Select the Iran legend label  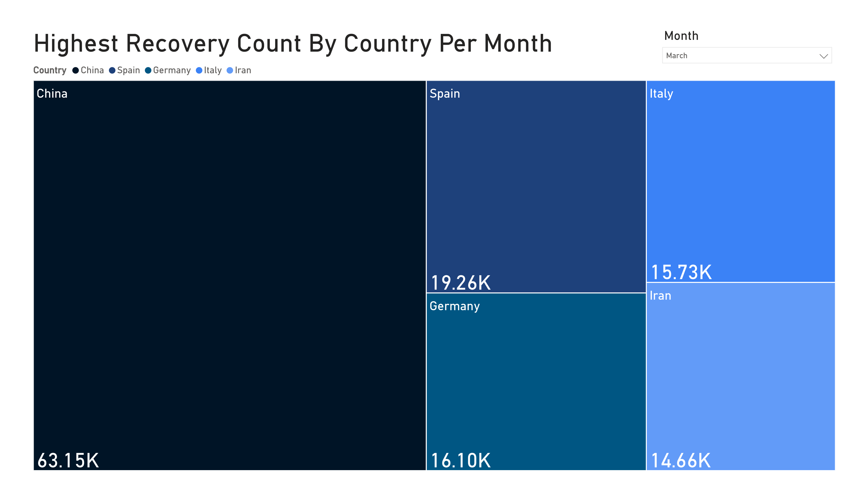pyautogui.click(x=243, y=70)
